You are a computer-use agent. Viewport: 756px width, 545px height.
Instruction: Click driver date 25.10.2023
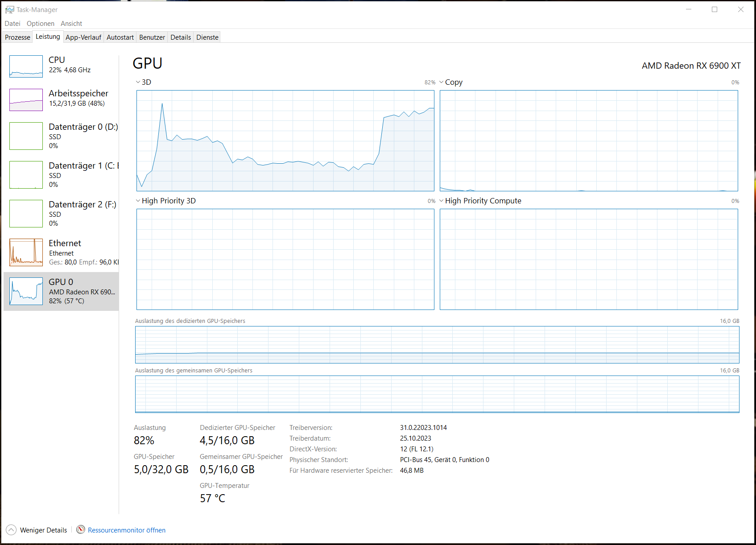pos(416,438)
